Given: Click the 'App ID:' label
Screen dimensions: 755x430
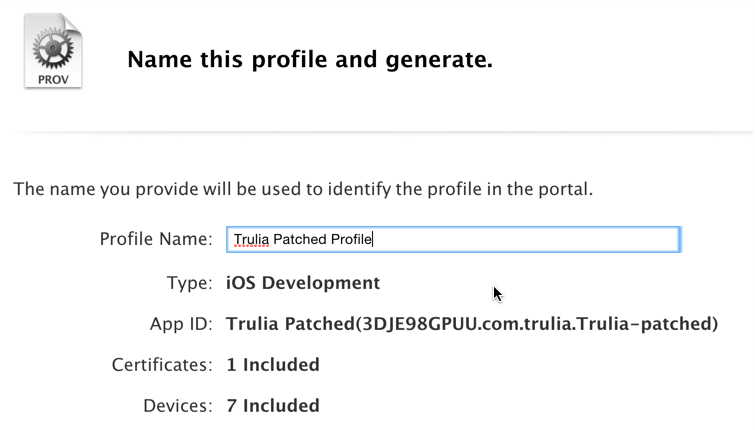Looking at the screenshot, I should [181, 324].
